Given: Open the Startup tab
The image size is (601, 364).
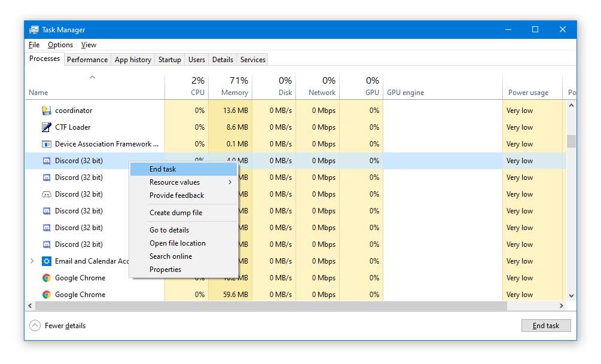Looking at the screenshot, I should pos(169,60).
